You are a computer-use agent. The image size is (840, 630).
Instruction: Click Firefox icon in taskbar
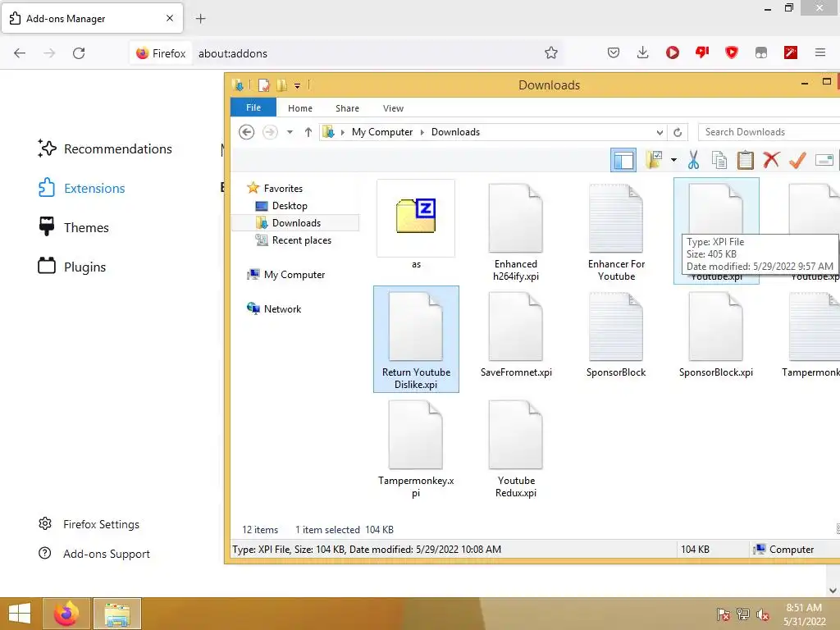(x=66, y=614)
